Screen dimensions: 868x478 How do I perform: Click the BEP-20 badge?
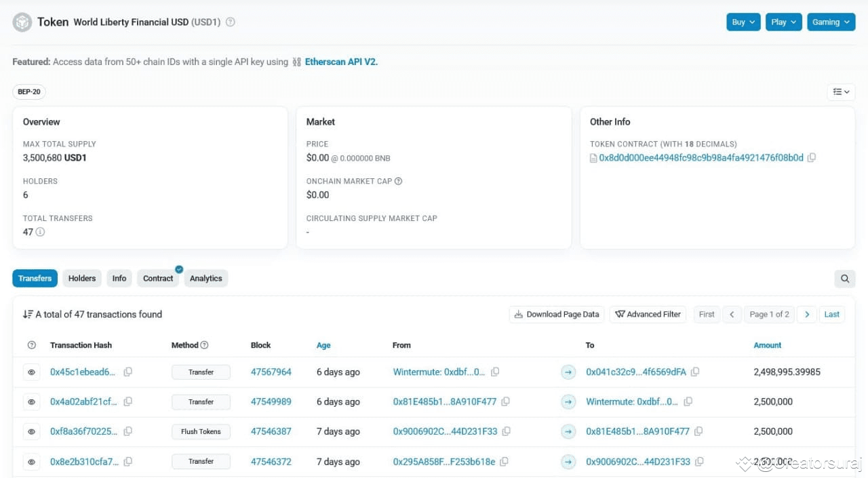[x=29, y=92]
